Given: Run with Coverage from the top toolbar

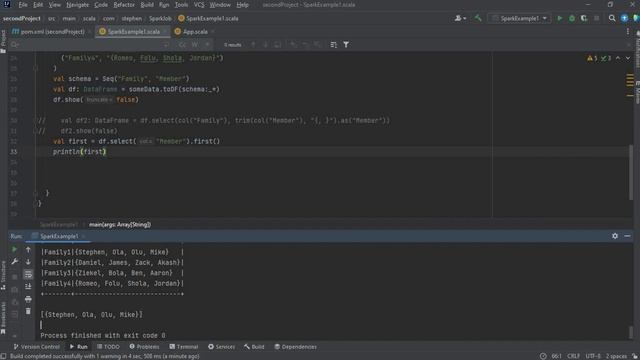Looking at the screenshot, I should (584, 18).
